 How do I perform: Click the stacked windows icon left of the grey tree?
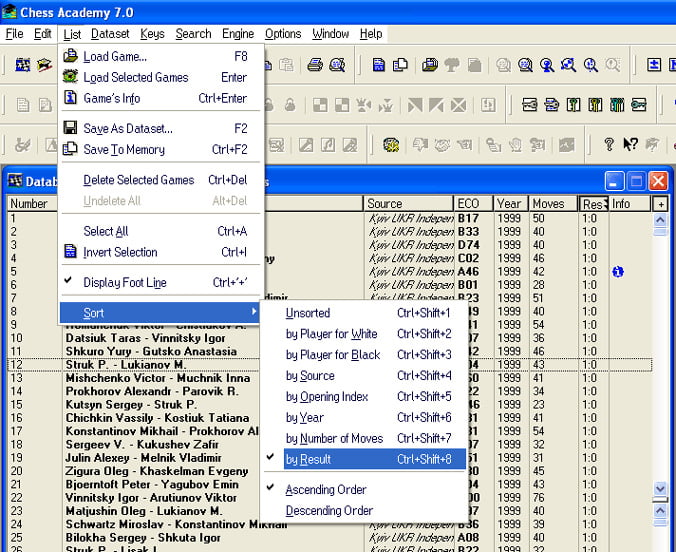429,65
